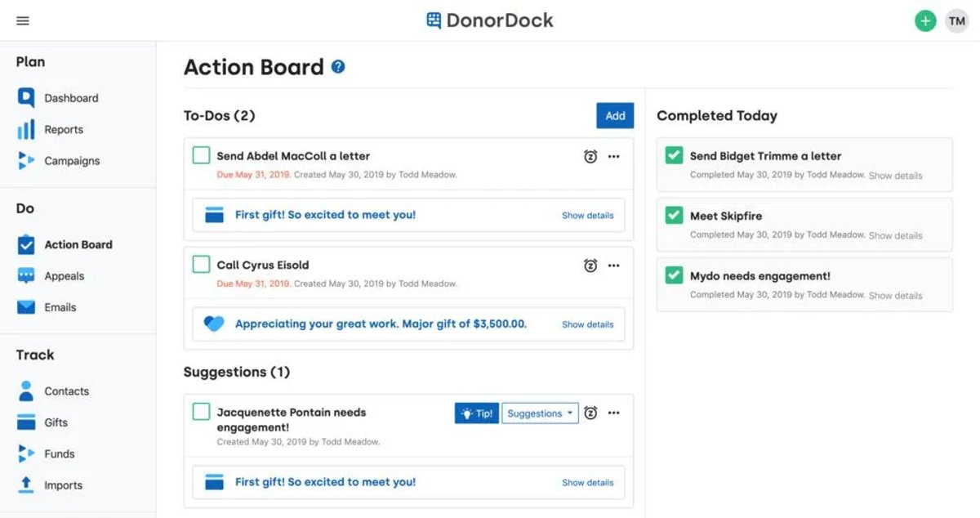
Task: Snooze the Send Abdel MacColl letter task
Action: 590,156
